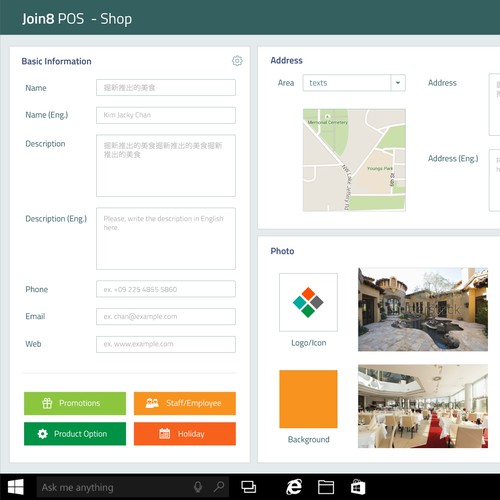This screenshot has height=500, width=500.
Task: Click the Join8 POS - Shop title
Action: pyautogui.click(x=77, y=19)
